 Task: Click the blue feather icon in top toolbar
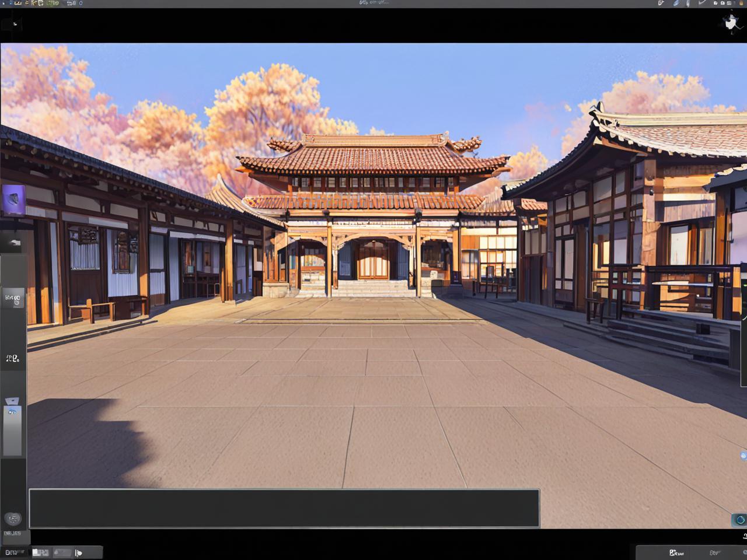coord(676,3)
